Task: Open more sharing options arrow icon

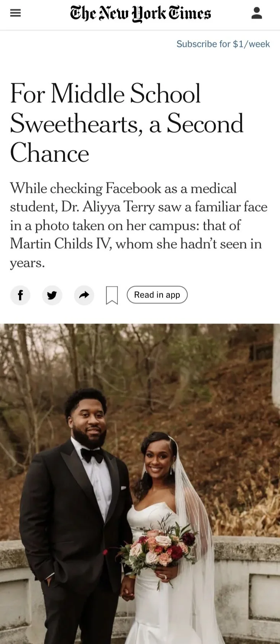Action: coord(84,295)
